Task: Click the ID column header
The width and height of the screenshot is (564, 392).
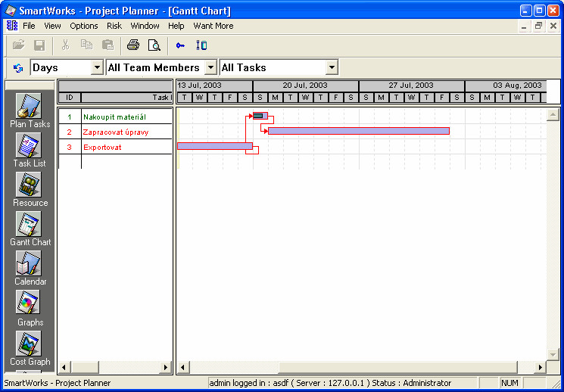Action: pos(70,98)
